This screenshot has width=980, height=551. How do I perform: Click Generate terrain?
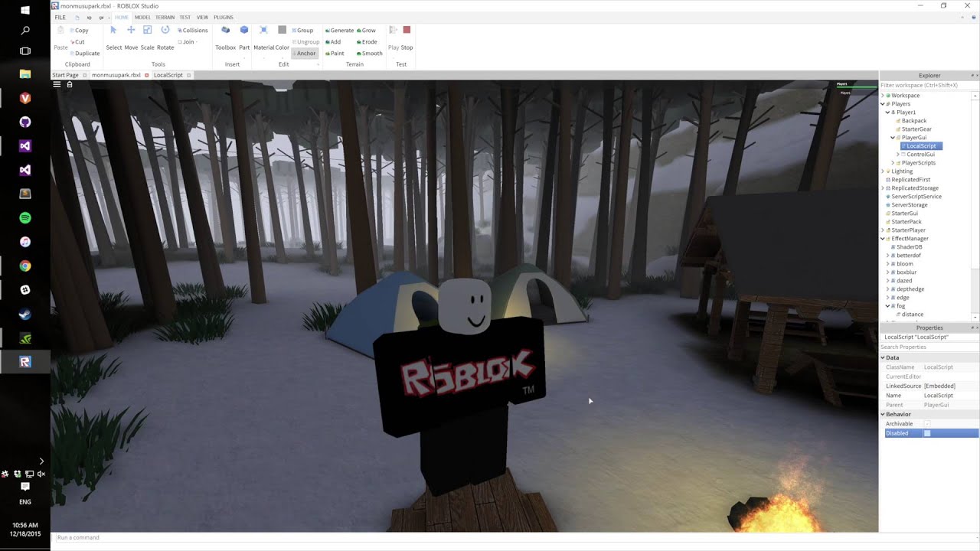coord(340,31)
